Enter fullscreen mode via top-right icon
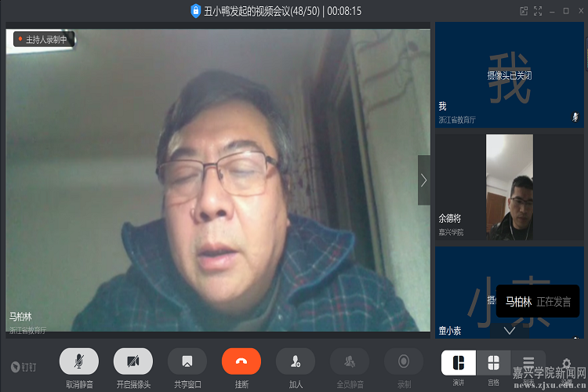 pos(538,11)
